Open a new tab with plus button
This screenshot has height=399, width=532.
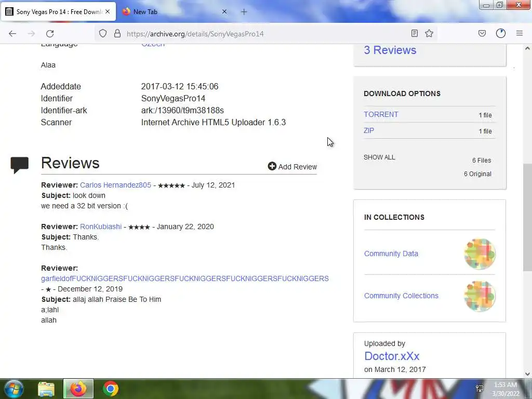tap(244, 12)
